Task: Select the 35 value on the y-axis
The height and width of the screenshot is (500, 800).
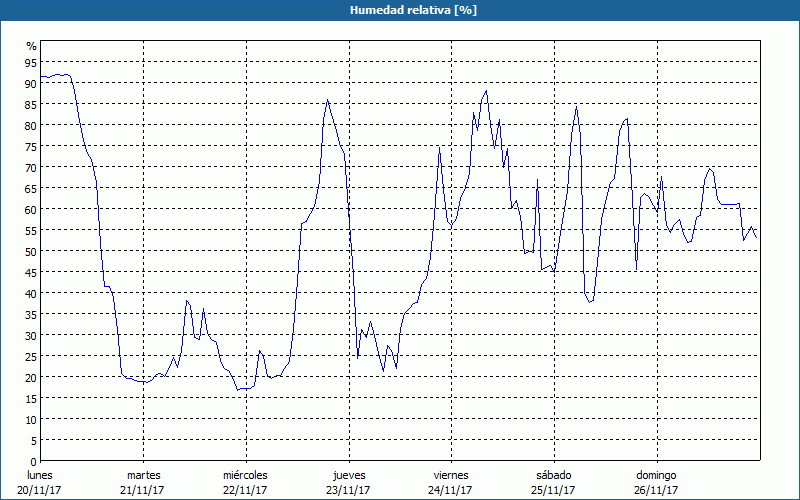Action: 31,314
